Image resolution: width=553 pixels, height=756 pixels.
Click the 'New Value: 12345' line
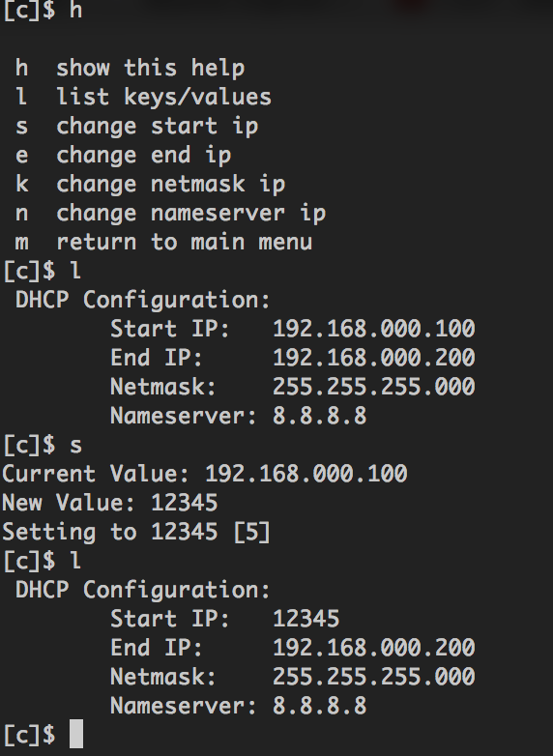[x=110, y=503]
